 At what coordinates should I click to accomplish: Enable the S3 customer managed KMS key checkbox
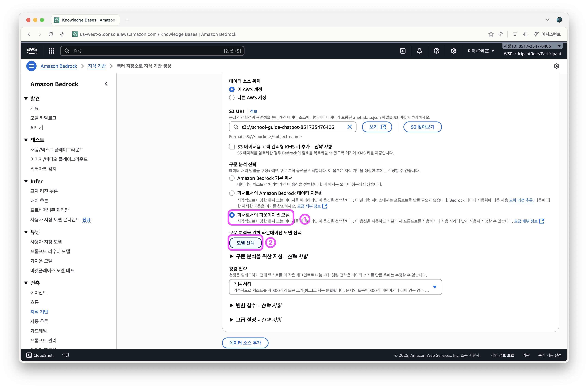(232, 147)
